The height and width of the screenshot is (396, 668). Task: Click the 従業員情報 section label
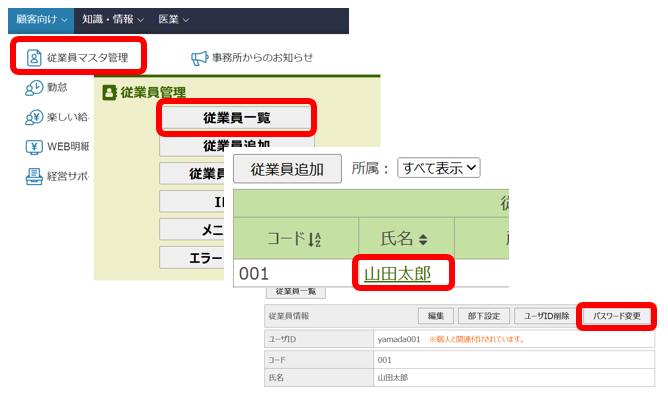coord(289,316)
